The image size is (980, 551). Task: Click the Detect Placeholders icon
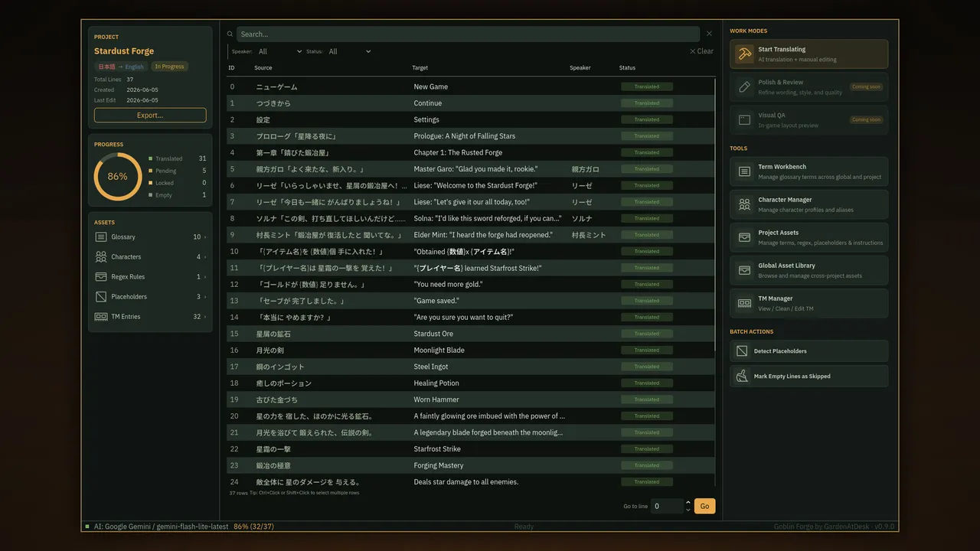[742, 350]
